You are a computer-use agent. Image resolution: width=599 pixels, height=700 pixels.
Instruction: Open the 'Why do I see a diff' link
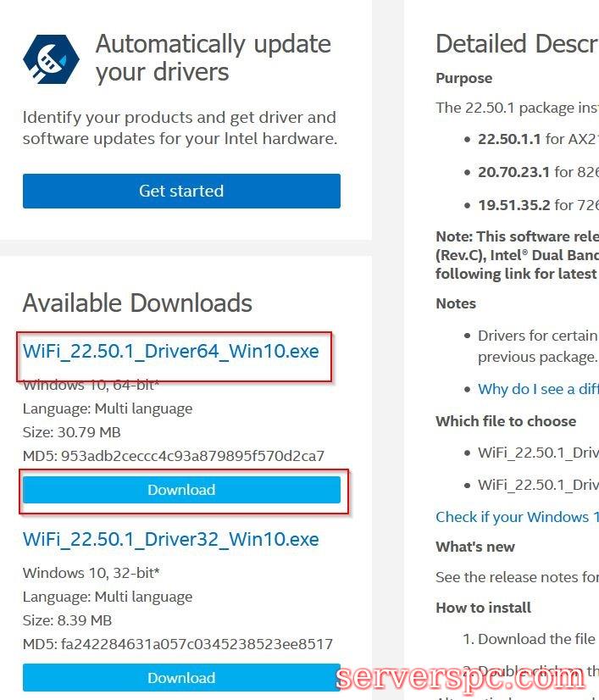(x=537, y=389)
